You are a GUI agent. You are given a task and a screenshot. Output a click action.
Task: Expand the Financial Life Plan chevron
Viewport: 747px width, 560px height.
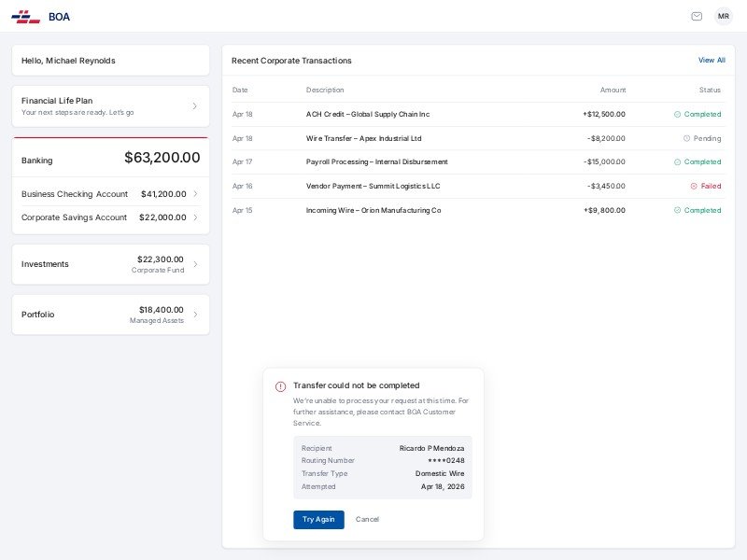[194, 105]
